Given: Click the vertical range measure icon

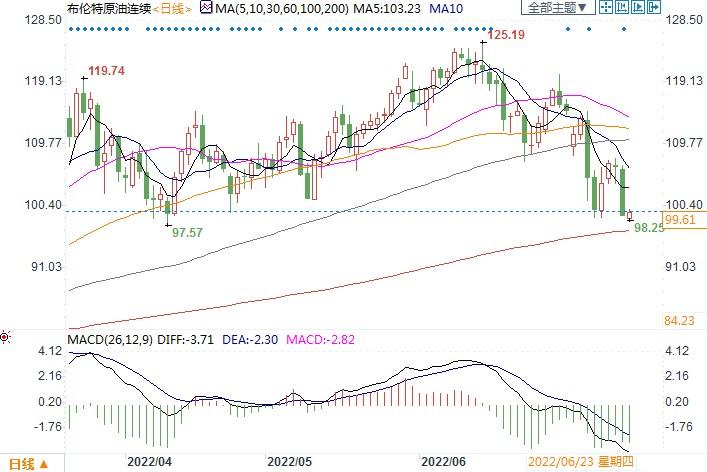Looking at the screenshot, I should click(x=622, y=7).
